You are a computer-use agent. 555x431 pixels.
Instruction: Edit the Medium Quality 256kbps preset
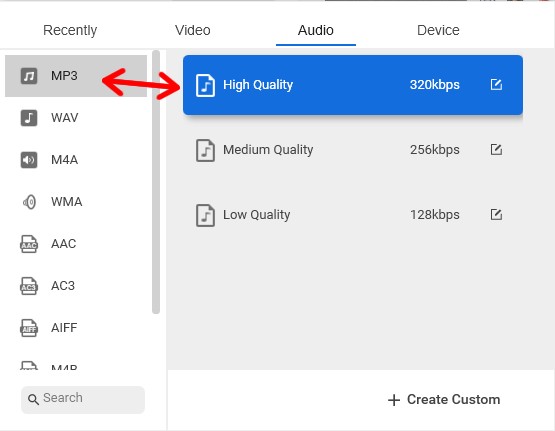496,149
